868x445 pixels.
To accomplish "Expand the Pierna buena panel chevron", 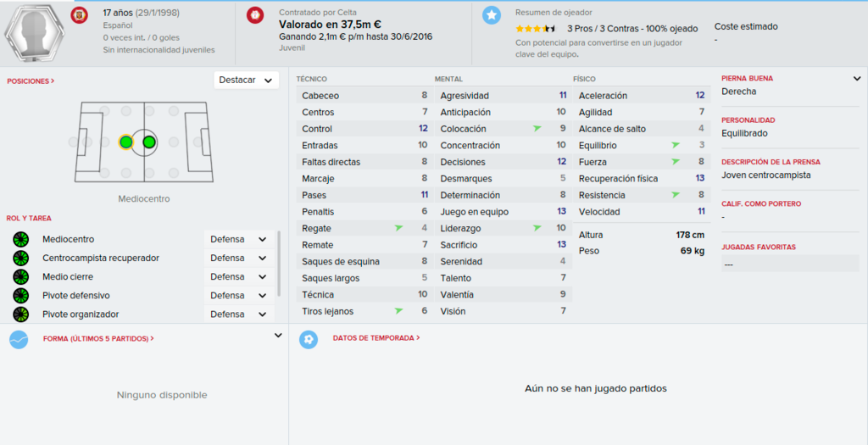I will 858,79.
